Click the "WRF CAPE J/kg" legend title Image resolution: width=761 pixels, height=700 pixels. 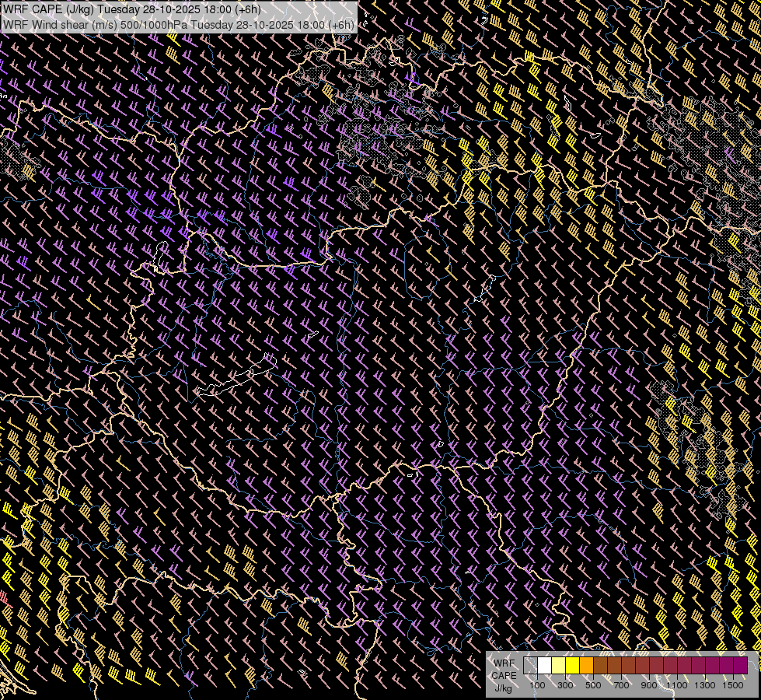(504, 674)
